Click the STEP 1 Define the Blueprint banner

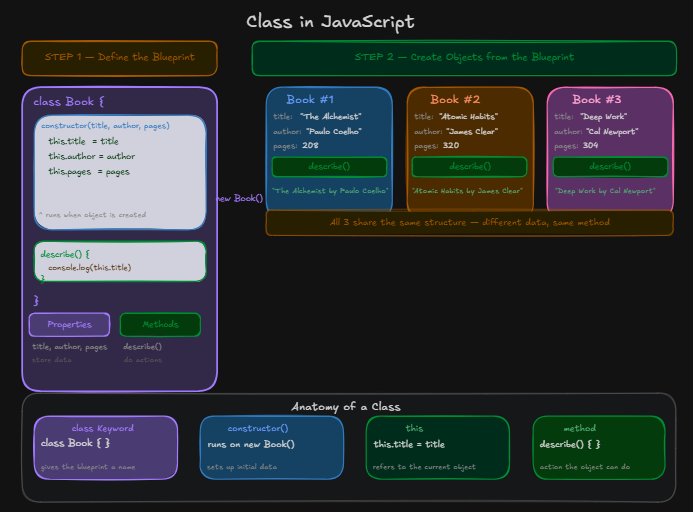(x=119, y=58)
